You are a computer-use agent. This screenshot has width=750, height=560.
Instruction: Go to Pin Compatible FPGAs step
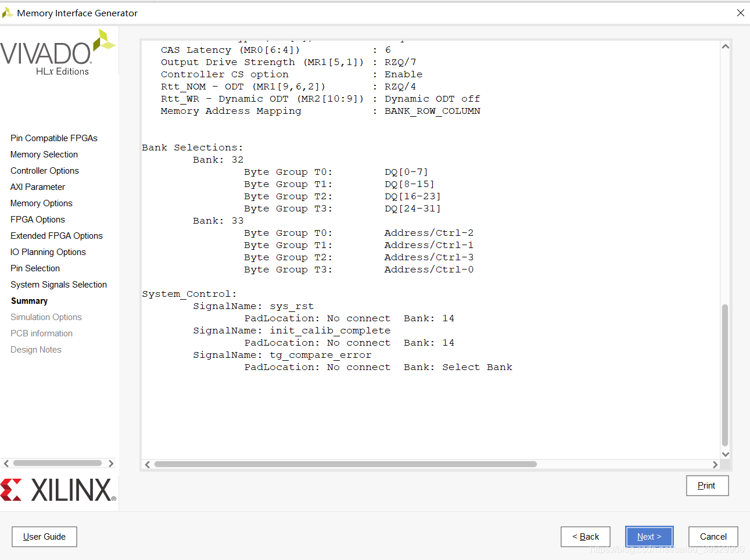(x=54, y=138)
